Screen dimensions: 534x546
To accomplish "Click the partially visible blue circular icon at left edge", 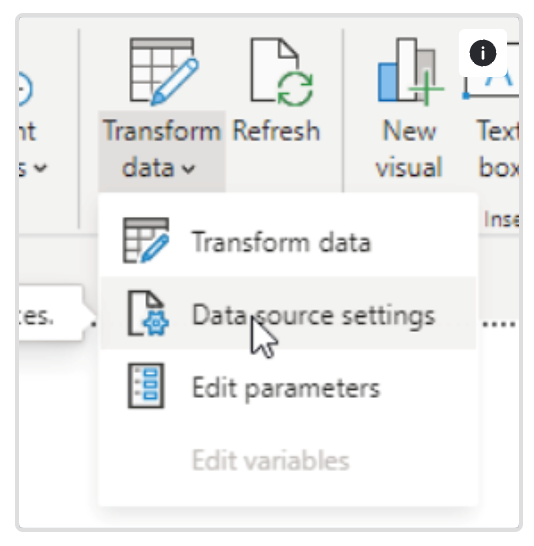I will [26, 88].
